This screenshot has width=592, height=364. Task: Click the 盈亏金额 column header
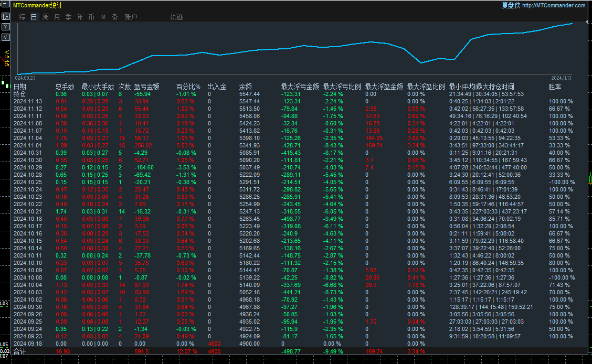(146, 87)
